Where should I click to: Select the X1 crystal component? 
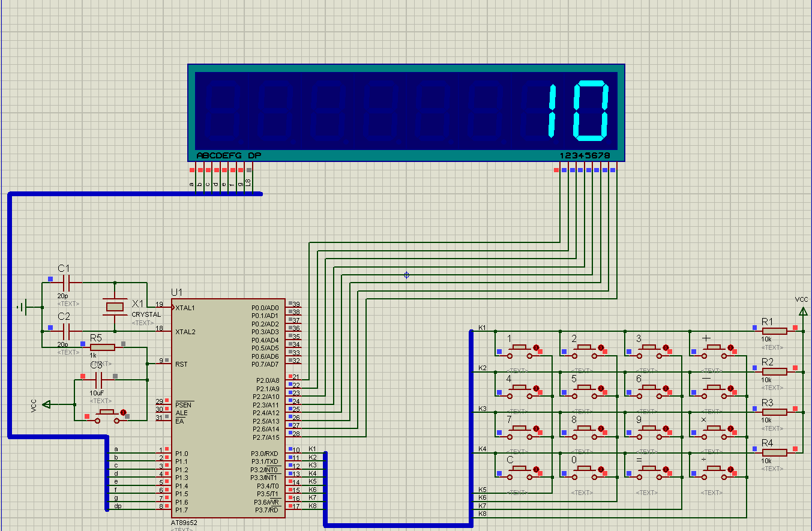point(115,307)
